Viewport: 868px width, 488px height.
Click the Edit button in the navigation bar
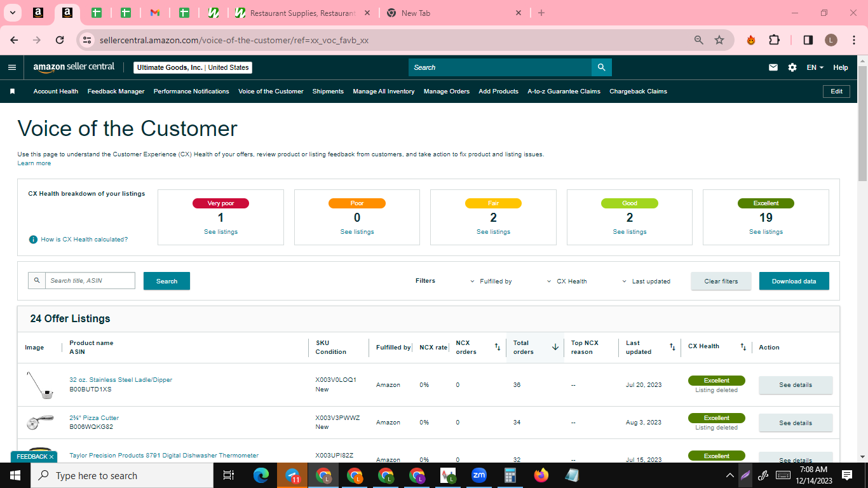point(837,91)
